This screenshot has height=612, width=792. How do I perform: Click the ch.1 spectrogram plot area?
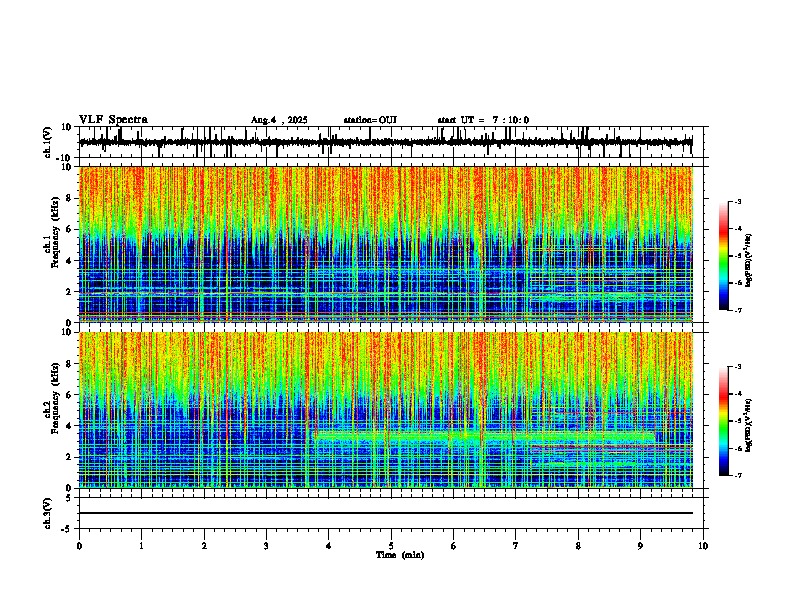tap(386, 244)
